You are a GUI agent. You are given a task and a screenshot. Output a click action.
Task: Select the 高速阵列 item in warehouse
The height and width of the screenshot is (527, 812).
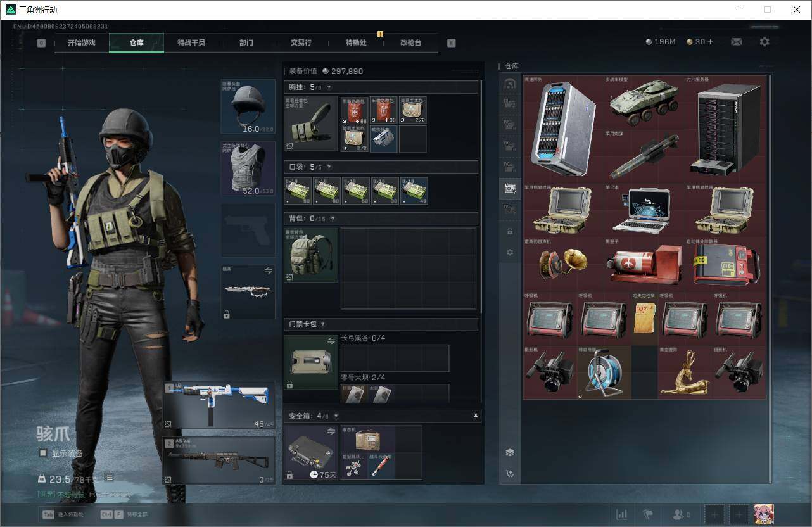click(x=563, y=129)
